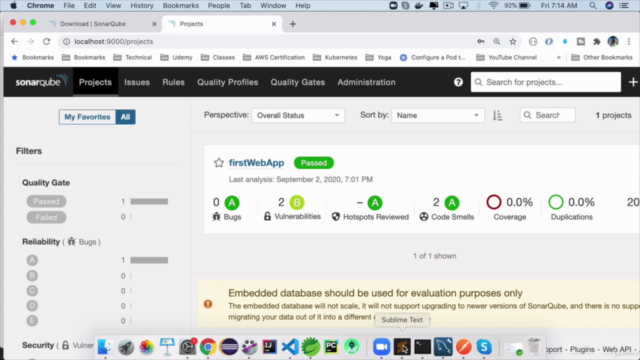The height and width of the screenshot is (360, 640).
Task: Filter Reliability by rating A
Action: pyautogui.click(x=32, y=260)
